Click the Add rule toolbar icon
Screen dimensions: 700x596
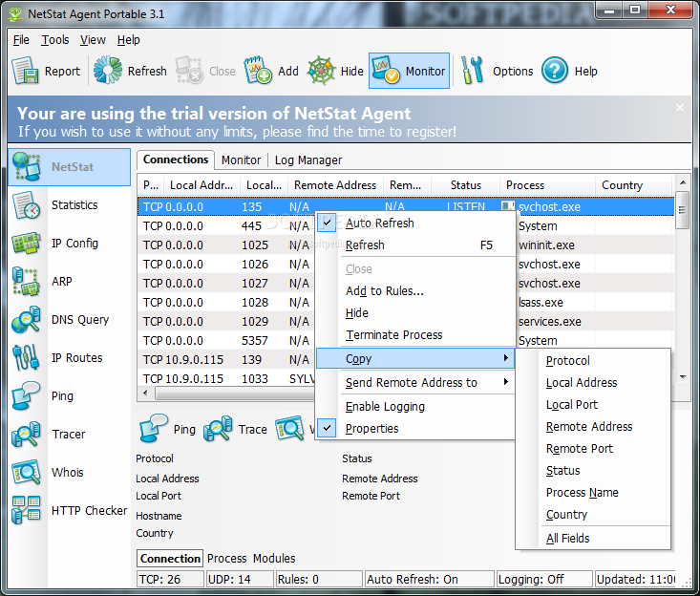click(x=258, y=70)
